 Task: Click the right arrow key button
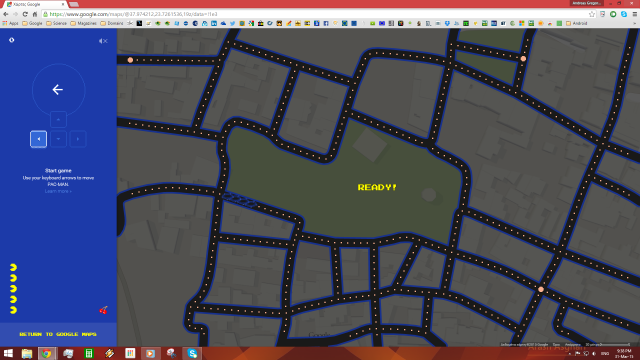[78, 139]
